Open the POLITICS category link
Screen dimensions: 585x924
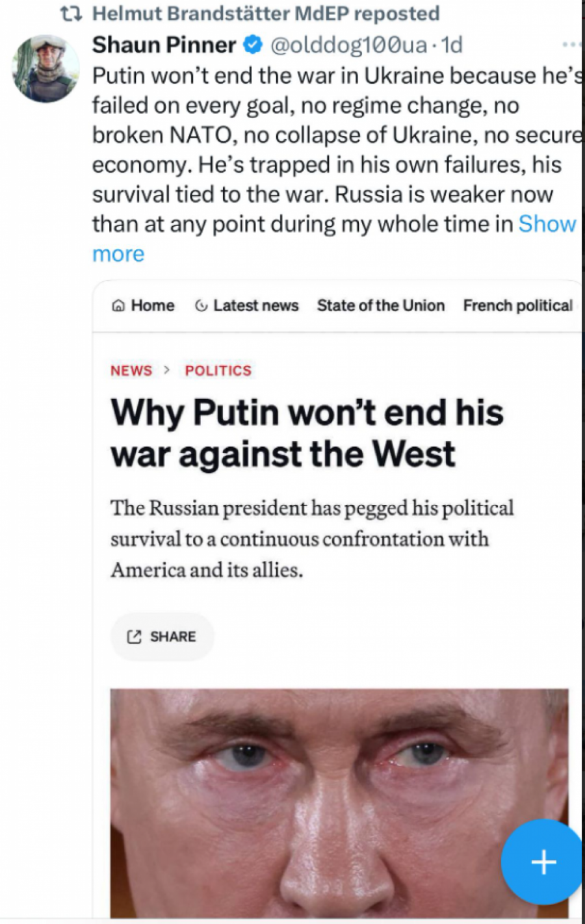click(x=218, y=370)
